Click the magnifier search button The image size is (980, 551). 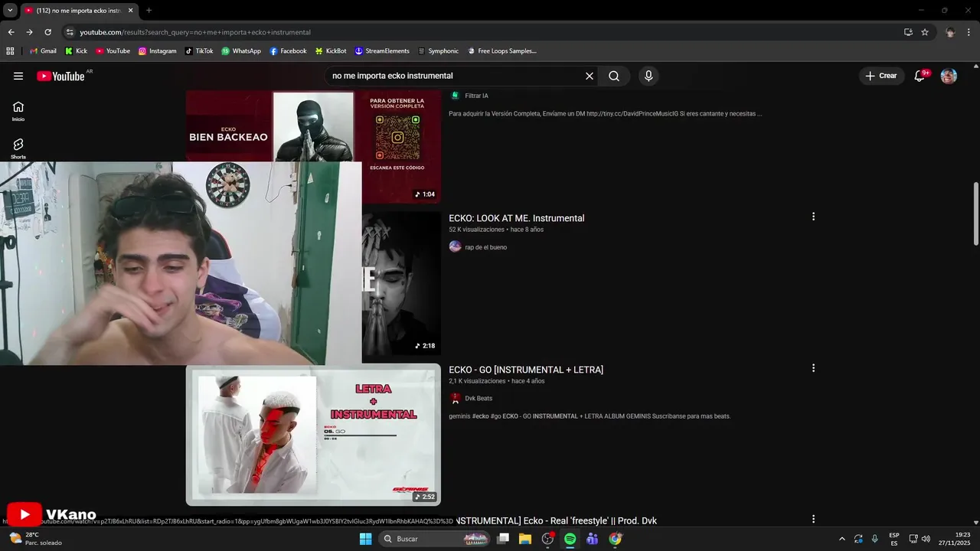tap(614, 76)
